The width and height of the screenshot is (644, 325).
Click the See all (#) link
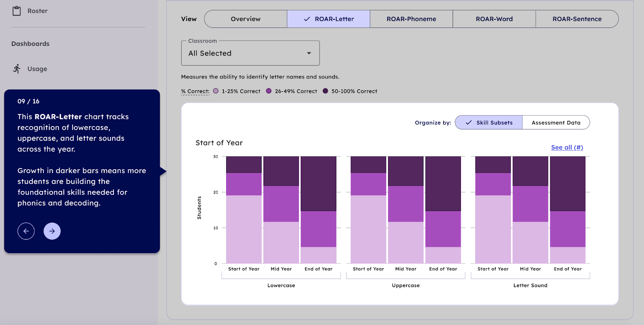[567, 147]
